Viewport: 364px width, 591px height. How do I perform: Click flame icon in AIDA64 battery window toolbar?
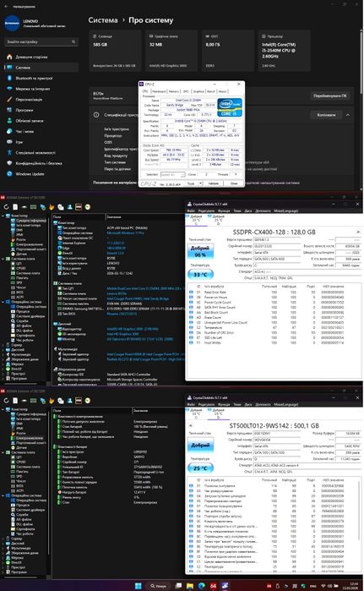52,401
